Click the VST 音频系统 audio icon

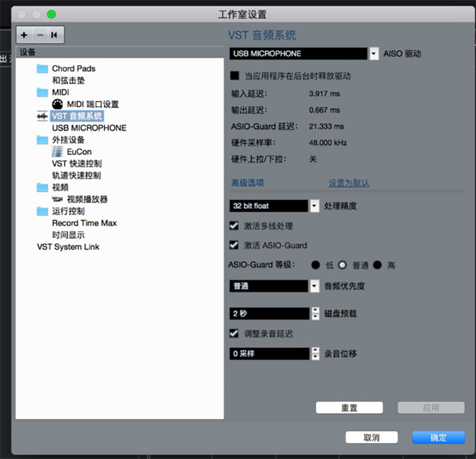[42, 116]
